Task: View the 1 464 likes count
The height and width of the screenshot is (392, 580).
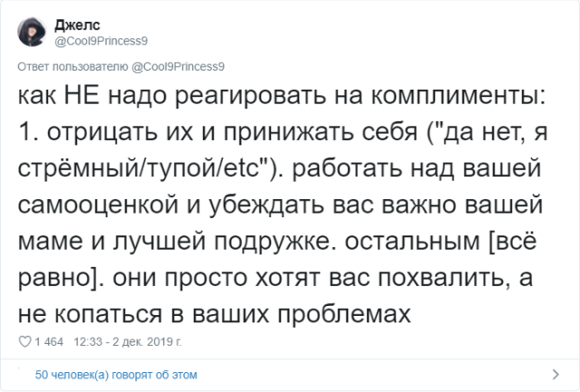Action: tap(49, 341)
